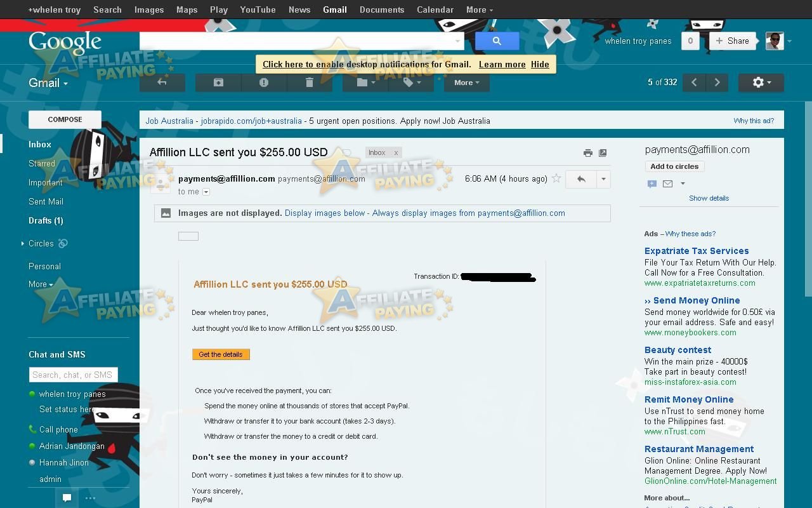Open the Sent Mail folder
Screen dimensions: 812x508
coord(46,202)
